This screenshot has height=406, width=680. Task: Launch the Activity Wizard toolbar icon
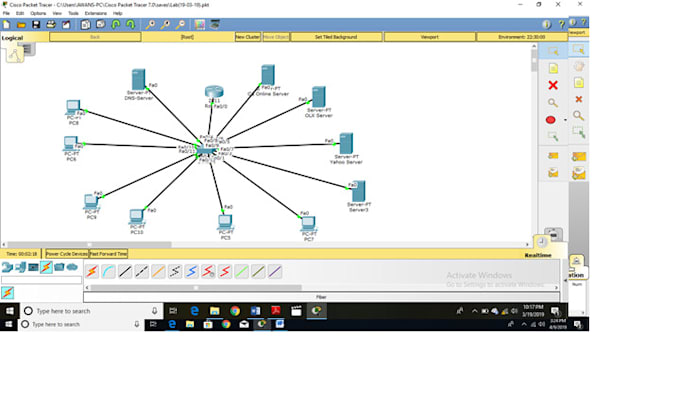[x=66, y=25]
